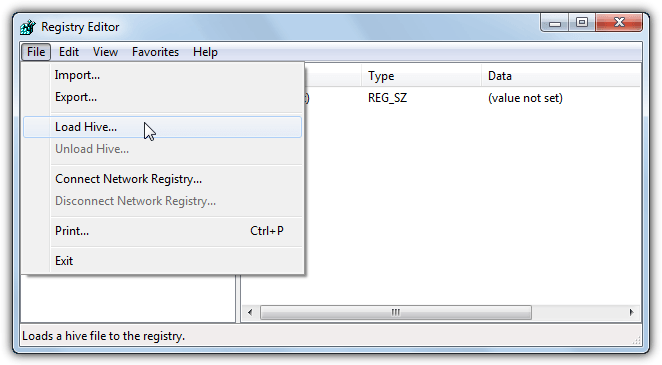
Task: Minimize the Registry Editor window
Action: click(555, 23)
